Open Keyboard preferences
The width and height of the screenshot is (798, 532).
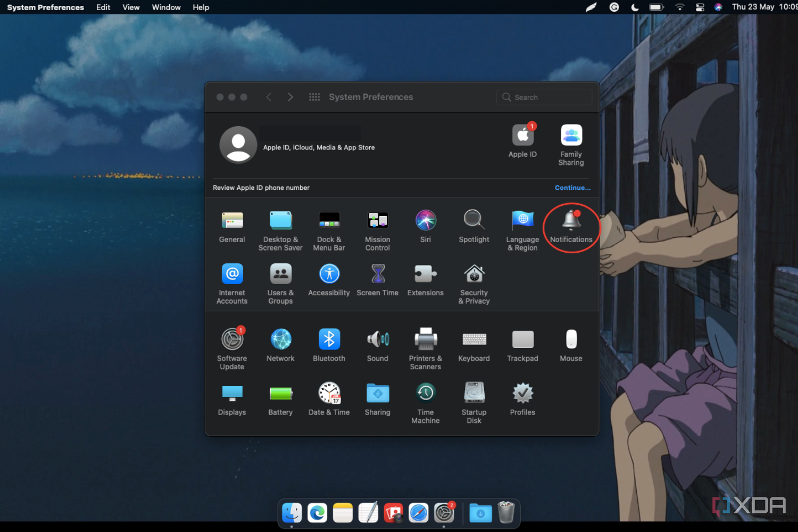point(474,339)
